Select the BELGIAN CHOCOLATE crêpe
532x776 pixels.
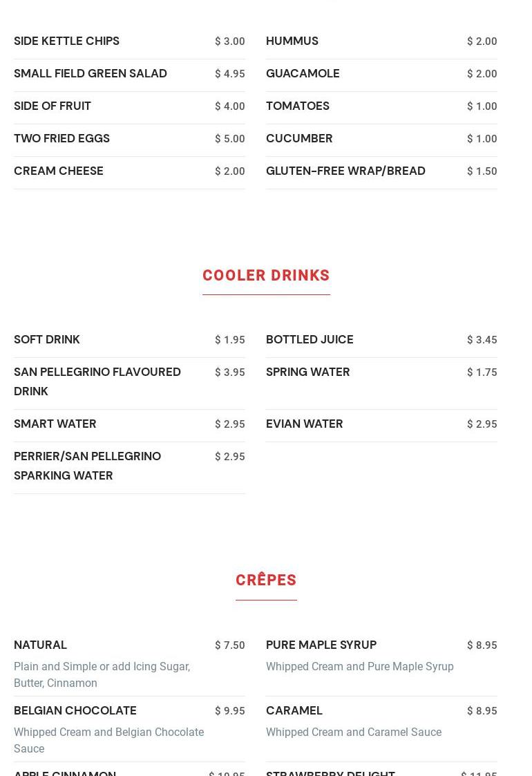[x=75, y=710]
